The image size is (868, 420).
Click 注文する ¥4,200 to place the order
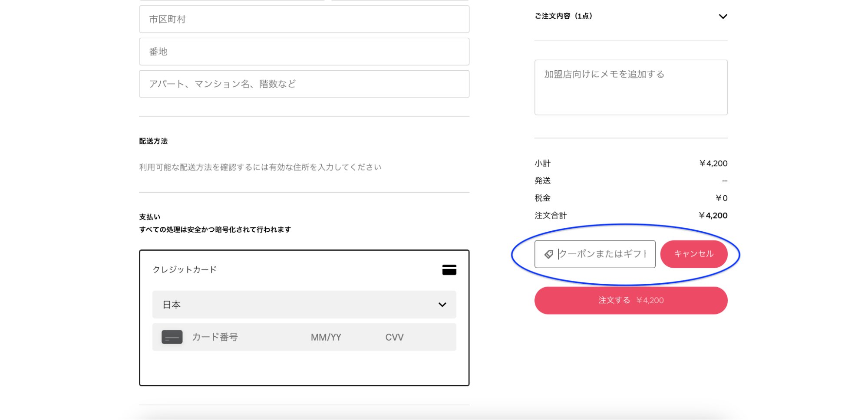[630, 300]
